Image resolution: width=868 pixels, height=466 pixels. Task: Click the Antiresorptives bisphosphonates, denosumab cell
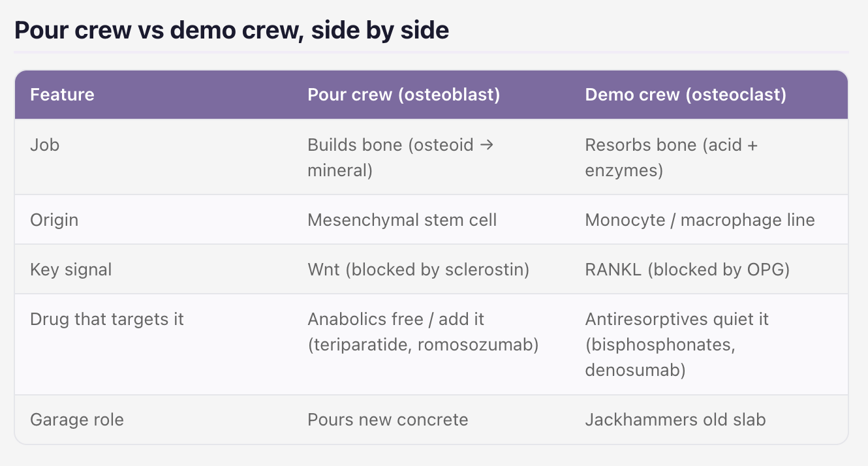677,345
